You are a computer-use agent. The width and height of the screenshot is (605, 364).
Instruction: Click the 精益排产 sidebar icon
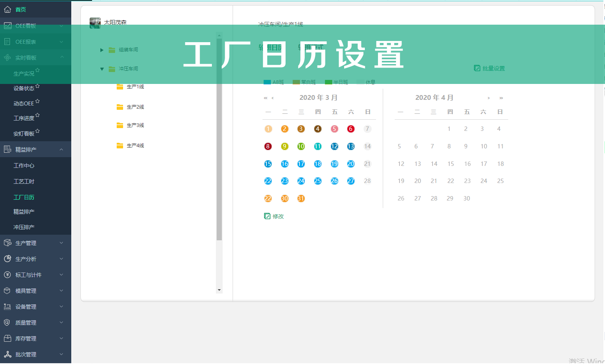(x=7, y=149)
